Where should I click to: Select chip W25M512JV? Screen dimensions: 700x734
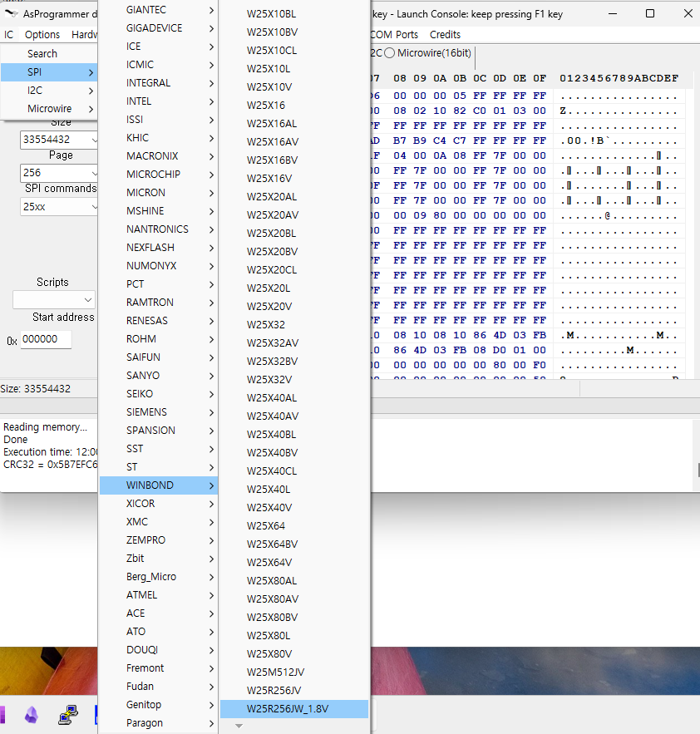click(x=294, y=672)
